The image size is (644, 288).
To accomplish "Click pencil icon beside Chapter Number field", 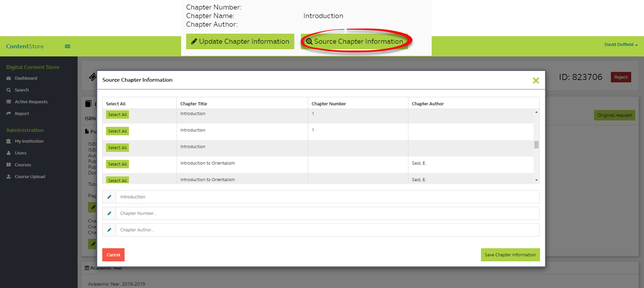I will (109, 214).
